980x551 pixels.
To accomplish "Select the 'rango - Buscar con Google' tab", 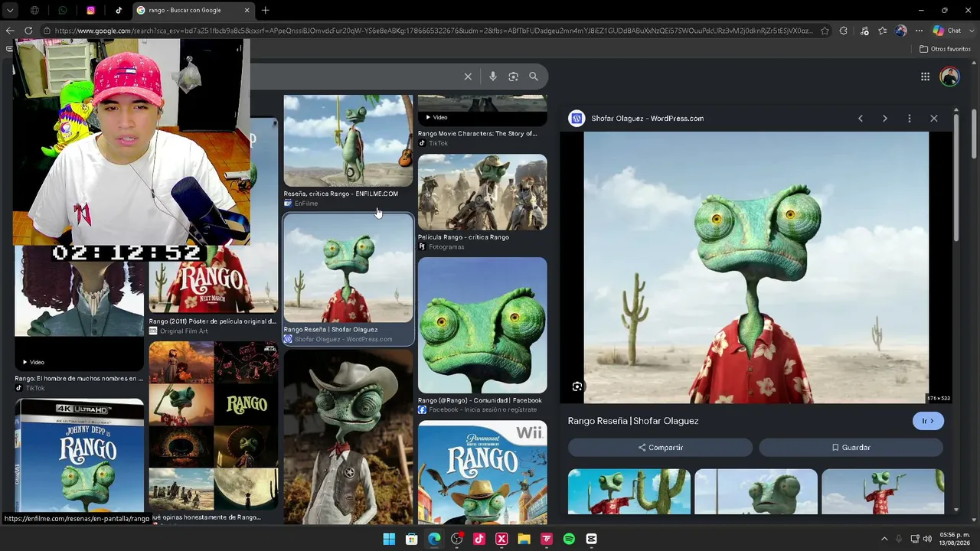I will click(193, 10).
